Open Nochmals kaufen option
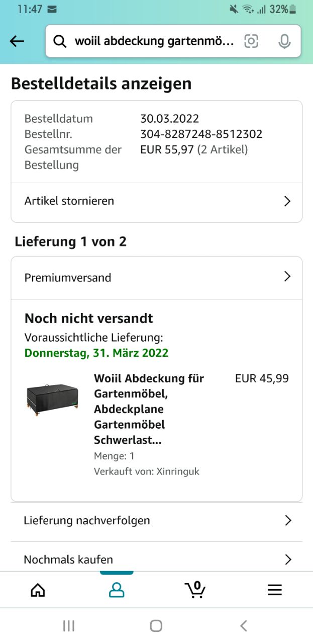 click(x=157, y=559)
